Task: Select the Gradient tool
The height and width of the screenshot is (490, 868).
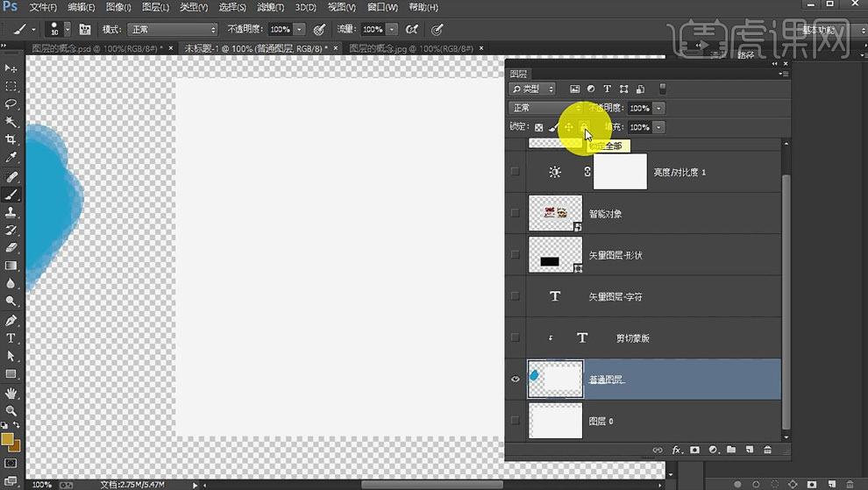Action: pos(11,266)
